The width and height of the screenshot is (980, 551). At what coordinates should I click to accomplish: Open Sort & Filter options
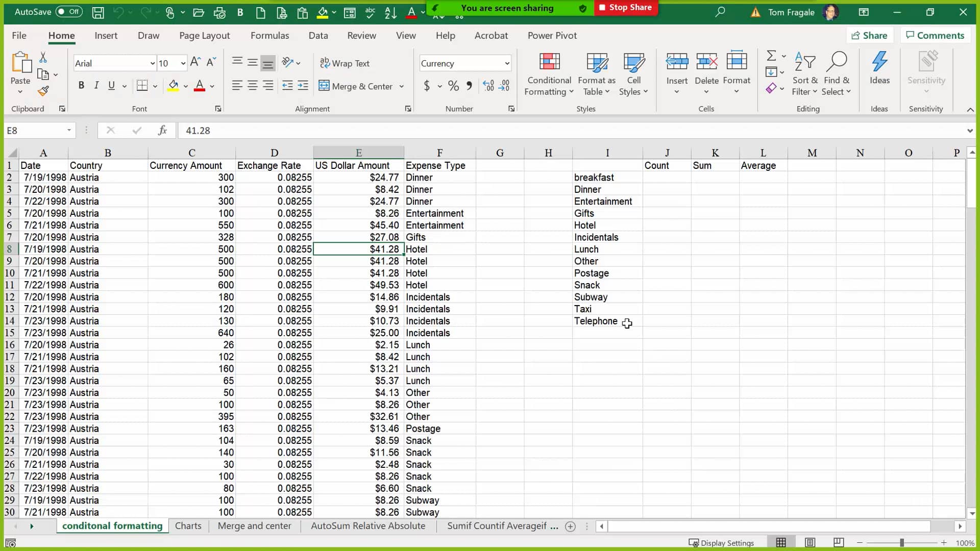pyautogui.click(x=804, y=73)
